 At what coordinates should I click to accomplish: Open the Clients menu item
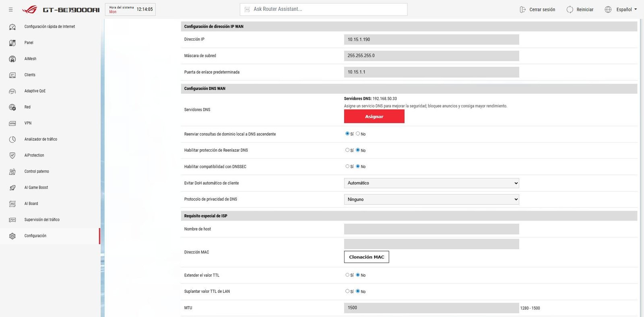pyautogui.click(x=50, y=75)
